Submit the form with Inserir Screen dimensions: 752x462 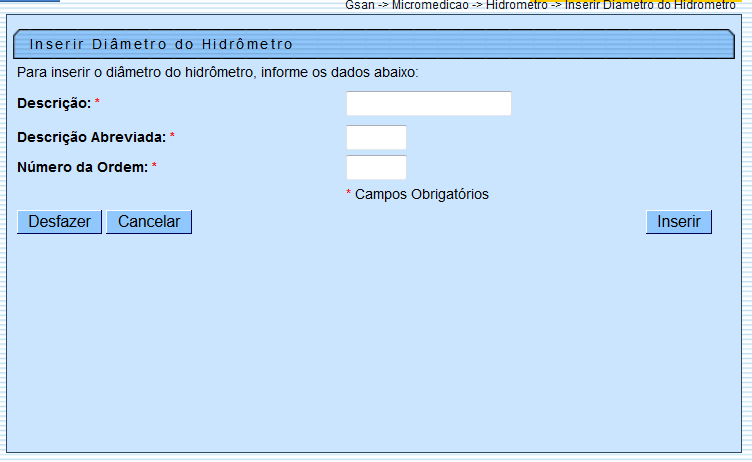[x=679, y=222]
